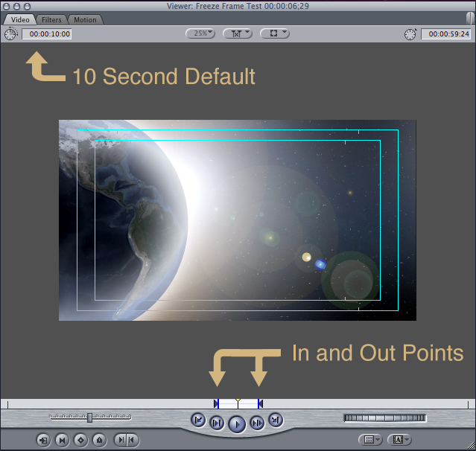Image resolution: width=476 pixels, height=451 pixels.
Task: Click the Earth video frame in viewer
Action: [x=238, y=220]
